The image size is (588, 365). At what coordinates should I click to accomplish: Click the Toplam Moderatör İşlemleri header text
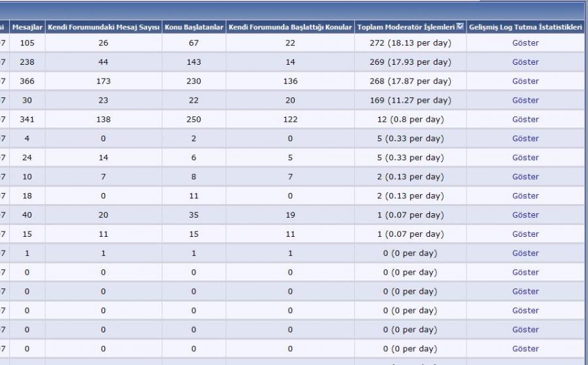(x=406, y=27)
